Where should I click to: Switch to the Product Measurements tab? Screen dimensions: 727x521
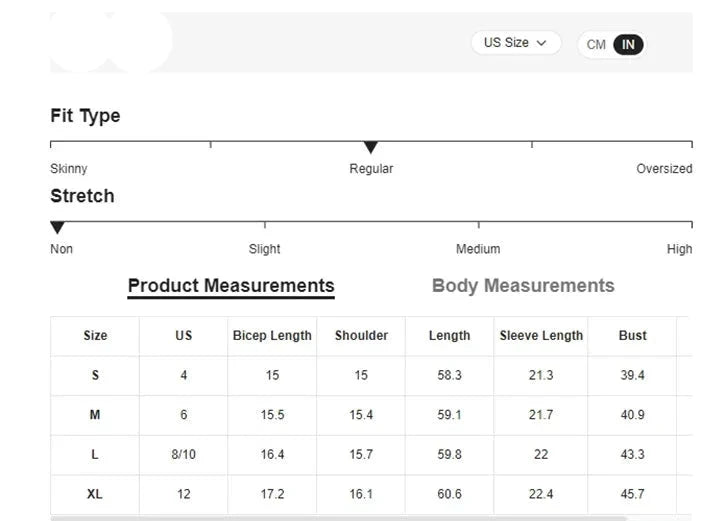pyautogui.click(x=231, y=286)
